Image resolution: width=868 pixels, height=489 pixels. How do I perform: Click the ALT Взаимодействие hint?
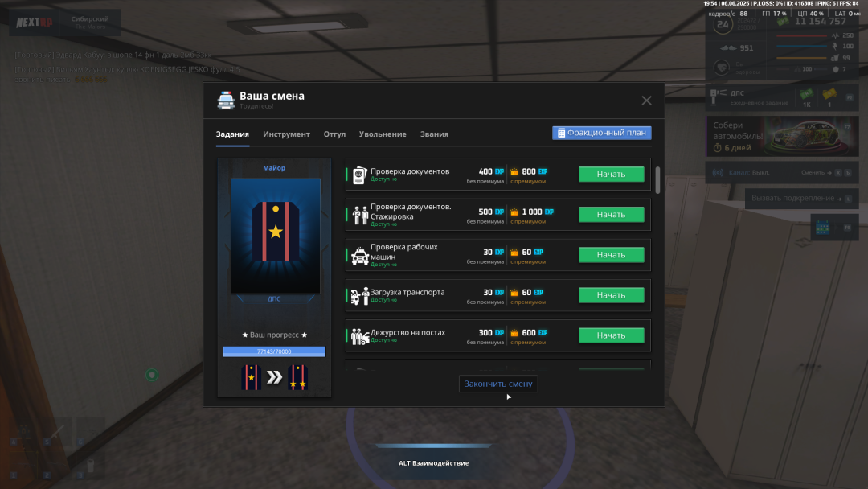click(434, 463)
